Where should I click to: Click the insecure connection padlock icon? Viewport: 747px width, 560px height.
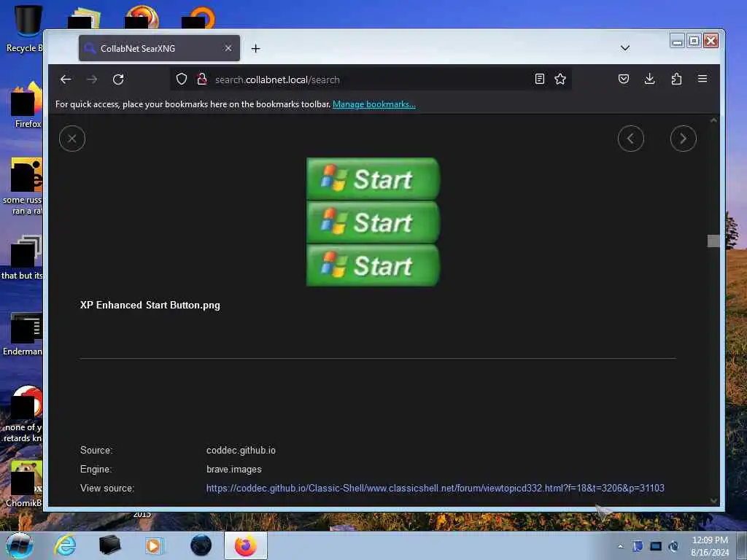click(202, 79)
